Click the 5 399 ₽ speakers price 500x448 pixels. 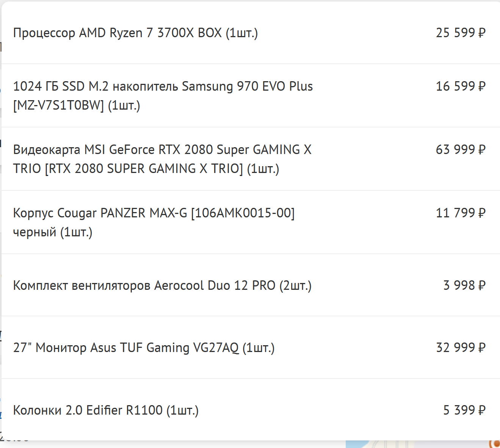pyautogui.click(x=464, y=410)
